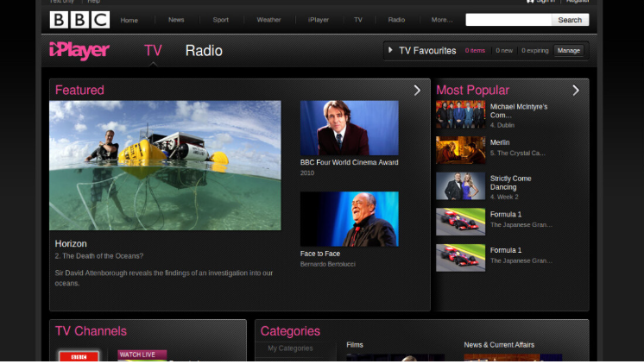
Task: Open Home in BBC navigation
Action: (x=129, y=20)
